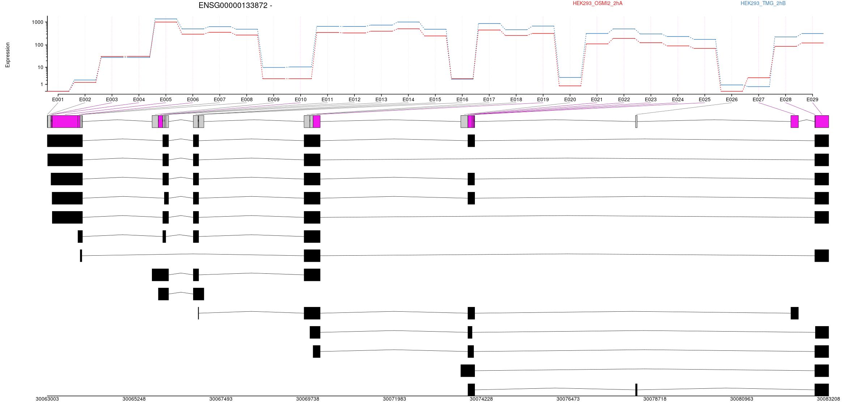Click the red line segment above E027
This screenshot has height=405, width=868.
pyautogui.click(x=758, y=78)
